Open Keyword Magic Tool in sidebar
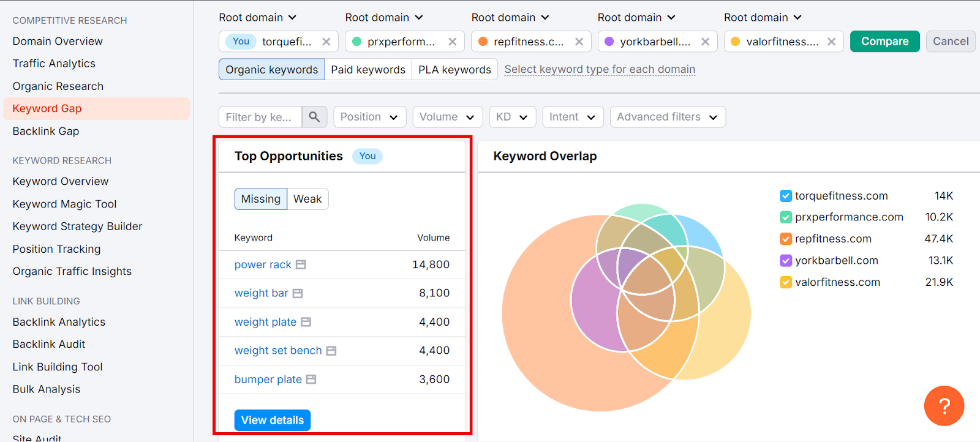980x442 pixels. (x=64, y=204)
